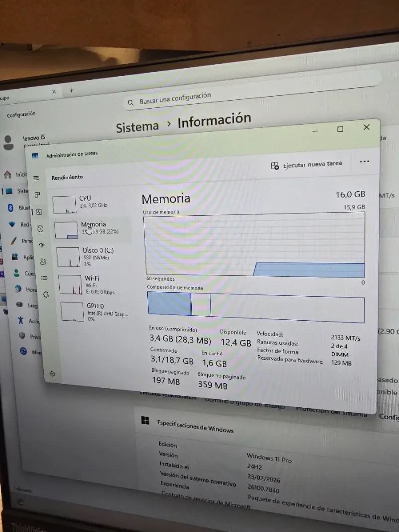Click the 359 MB Bloque no paginado value

pyautogui.click(x=213, y=385)
